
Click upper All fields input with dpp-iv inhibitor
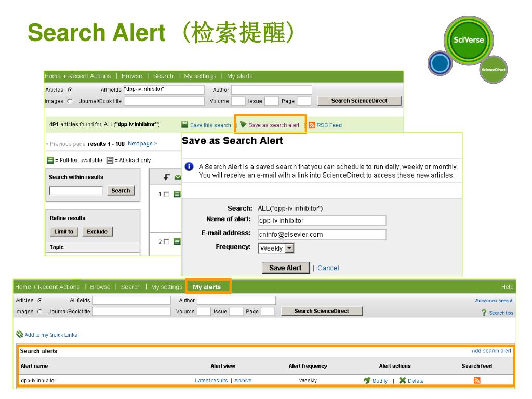pos(164,89)
